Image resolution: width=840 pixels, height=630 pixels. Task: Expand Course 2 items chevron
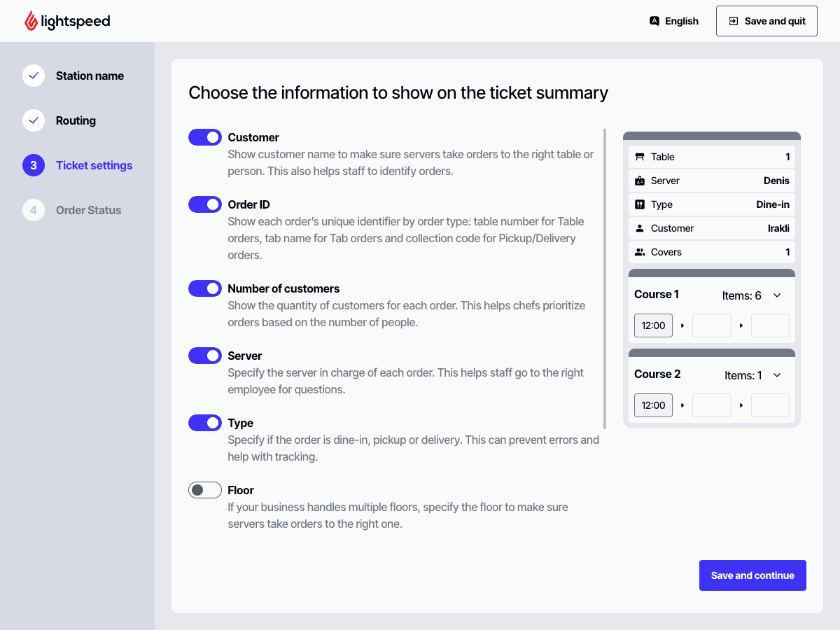pos(777,375)
